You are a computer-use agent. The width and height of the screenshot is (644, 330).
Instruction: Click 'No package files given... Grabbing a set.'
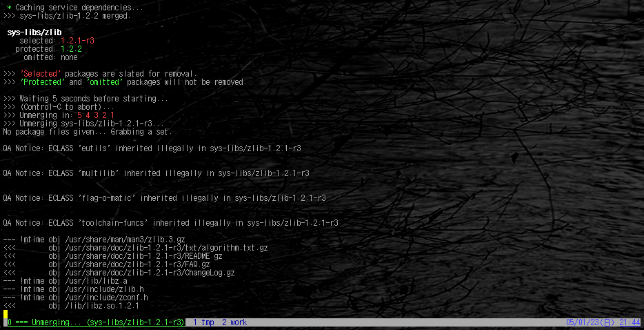click(x=88, y=132)
